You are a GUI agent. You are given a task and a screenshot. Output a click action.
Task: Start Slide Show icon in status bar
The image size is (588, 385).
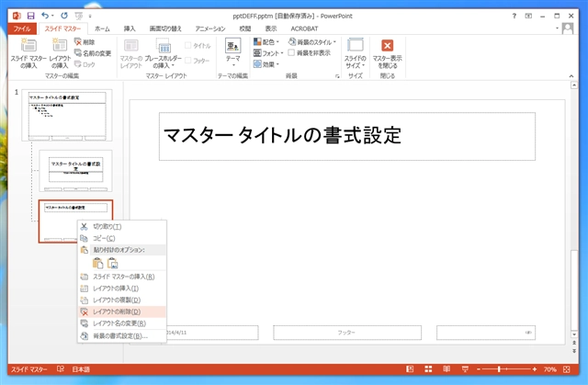pyautogui.click(x=465, y=369)
